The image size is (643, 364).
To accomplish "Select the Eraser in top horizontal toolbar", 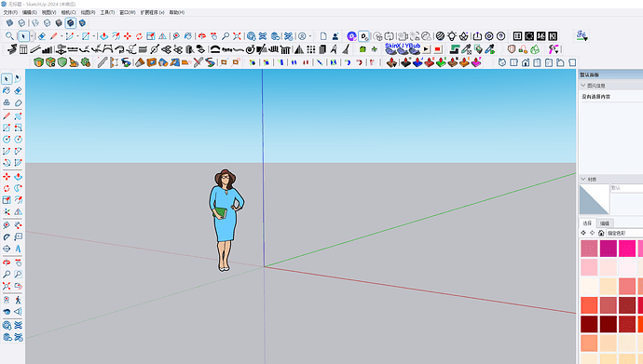I will pyautogui.click(x=41, y=36).
